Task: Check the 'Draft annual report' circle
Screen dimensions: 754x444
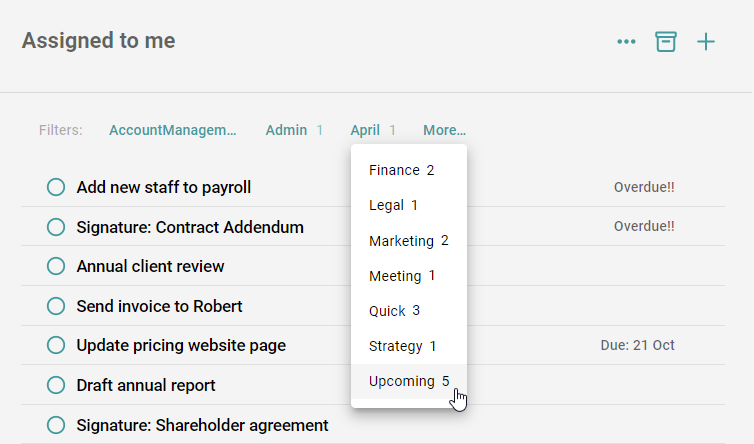Action: tap(56, 385)
